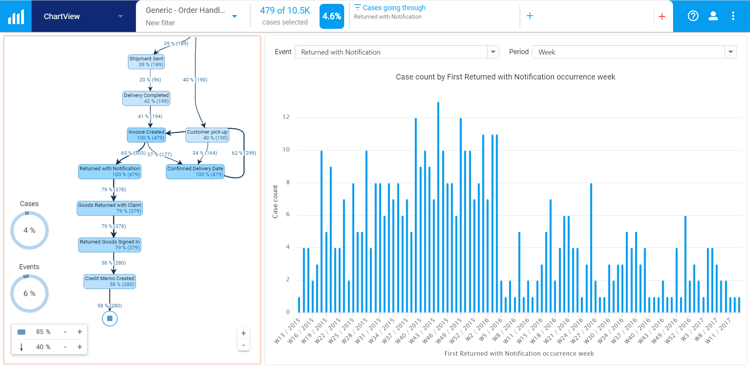This screenshot has height=367, width=750.
Task: Expand the Generic - Order Handling model dropdown
Action: (234, 16)
